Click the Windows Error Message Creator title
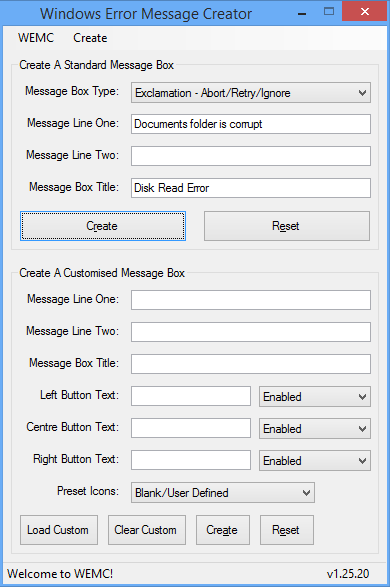 [x=146, y=14]
